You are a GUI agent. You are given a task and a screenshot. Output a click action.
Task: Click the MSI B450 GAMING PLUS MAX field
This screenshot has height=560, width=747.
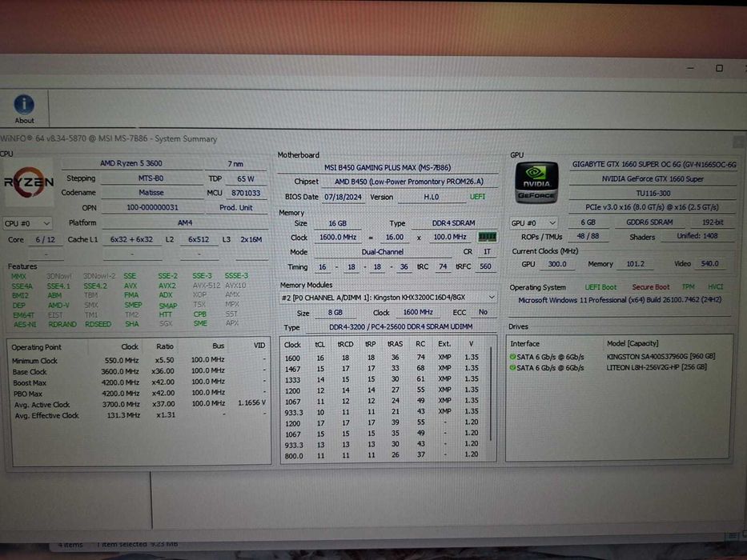point(388,168)
